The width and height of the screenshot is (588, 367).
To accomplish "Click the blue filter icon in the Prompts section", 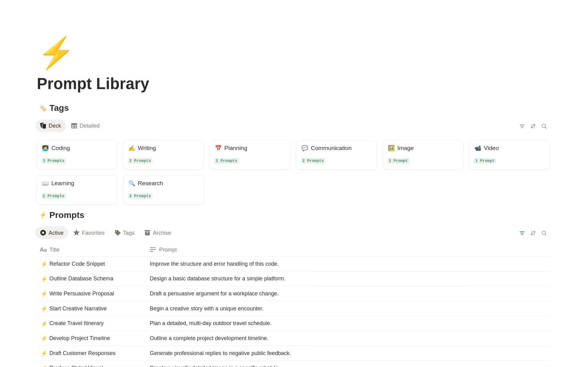I will [x=522, y=233].
